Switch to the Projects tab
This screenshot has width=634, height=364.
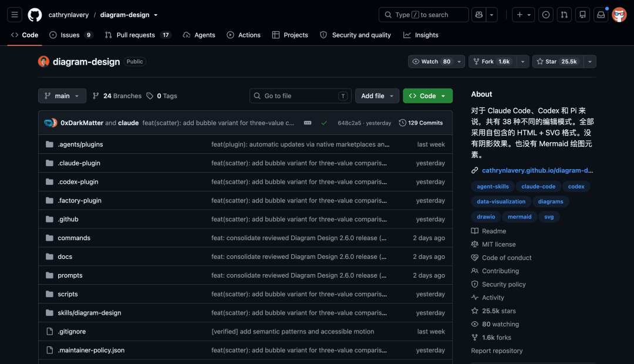[290, 35]
